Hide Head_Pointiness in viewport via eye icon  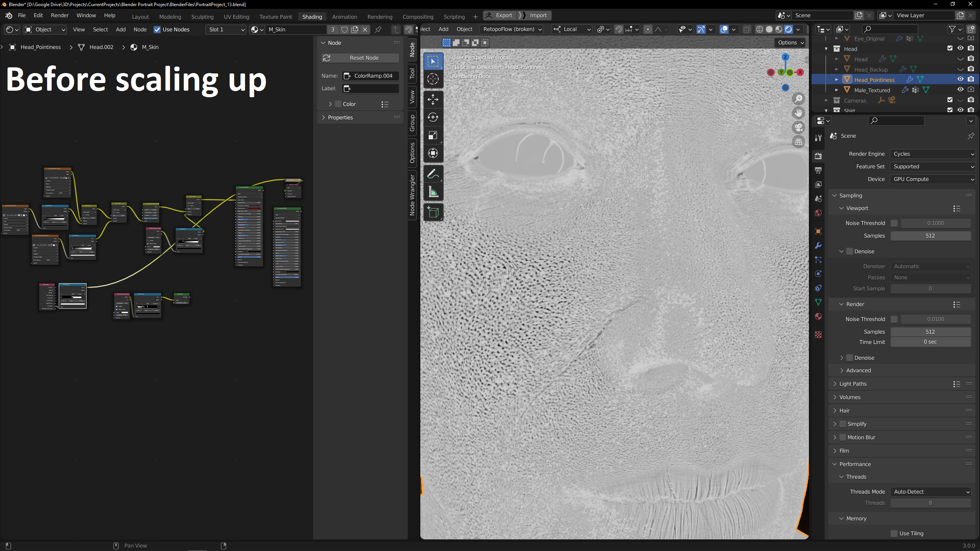[x=960, y=79]
